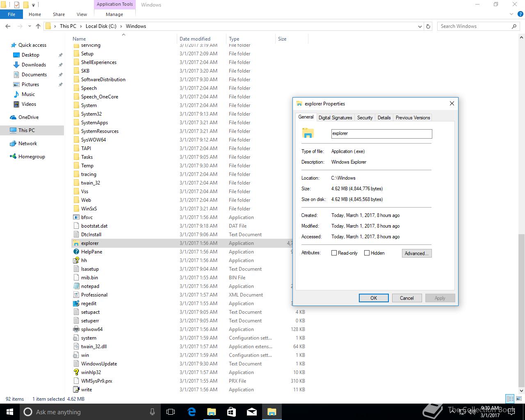The image size is (525, 420).
Task: Click the notepad application icon
Action: tap(76, 286)
